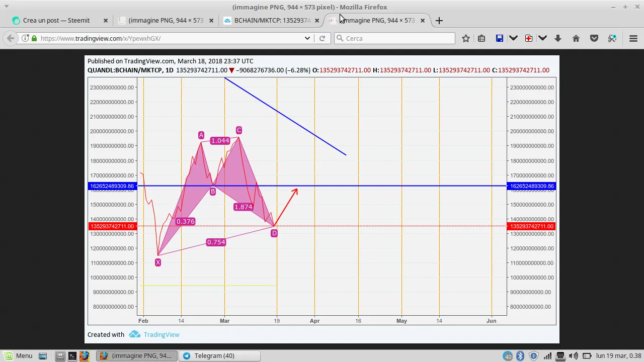Click the red cross add-on icon
Image resolution: width=644 pixels, height=362 pixels.
point(528,38)
